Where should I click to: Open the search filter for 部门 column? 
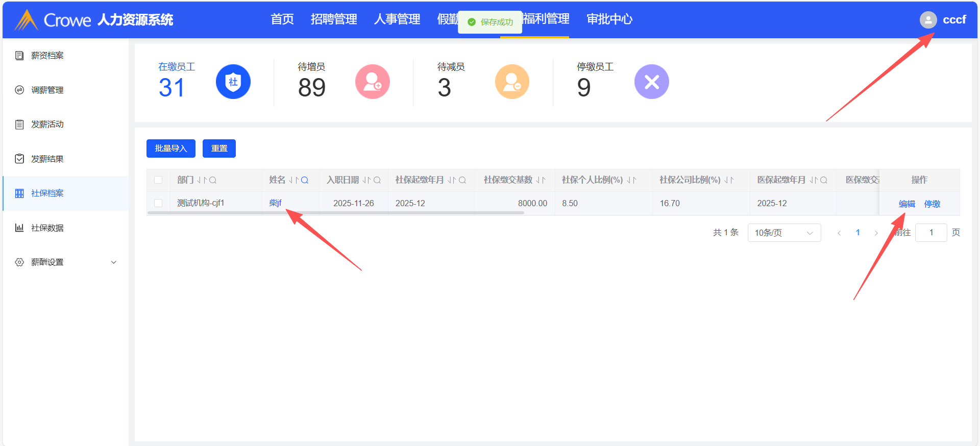point(213,180)
